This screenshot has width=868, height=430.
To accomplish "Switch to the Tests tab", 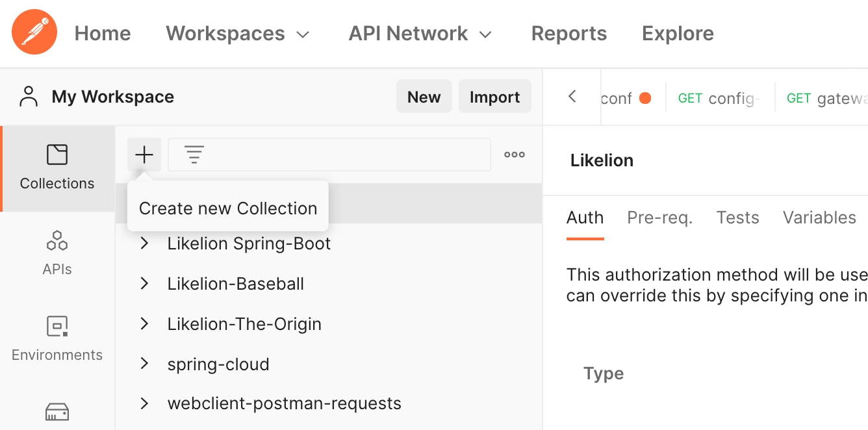I will [x=737, y=218].
